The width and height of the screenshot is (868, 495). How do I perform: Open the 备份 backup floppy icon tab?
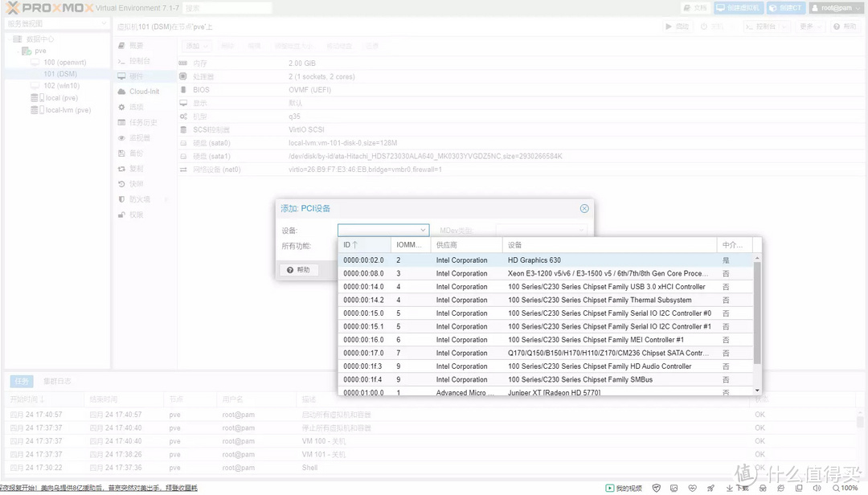coord(122,153)
